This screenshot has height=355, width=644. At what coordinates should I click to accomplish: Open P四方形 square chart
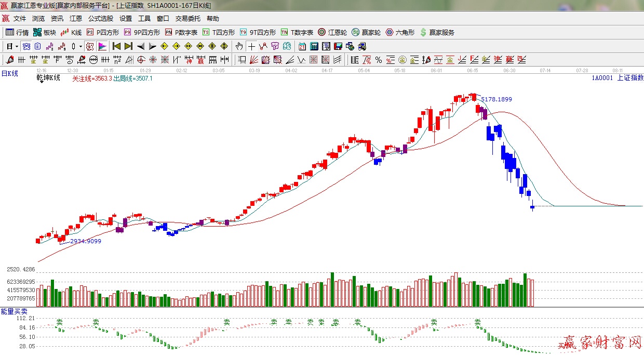pos(103,32)
